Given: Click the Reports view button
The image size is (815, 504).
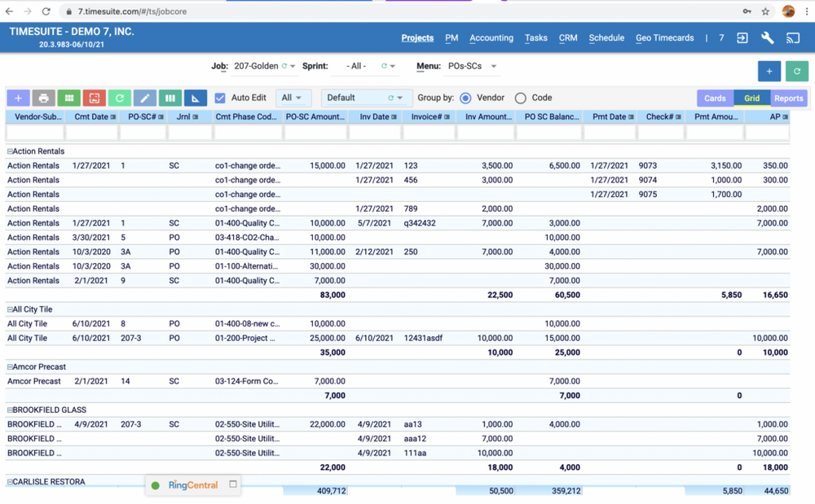Looking at the screenshot, I should pyautogui.click(x=788, y=98).
